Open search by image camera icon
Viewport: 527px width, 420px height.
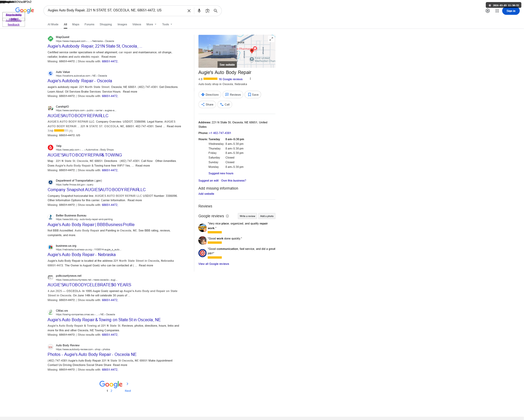click(207, 11)
